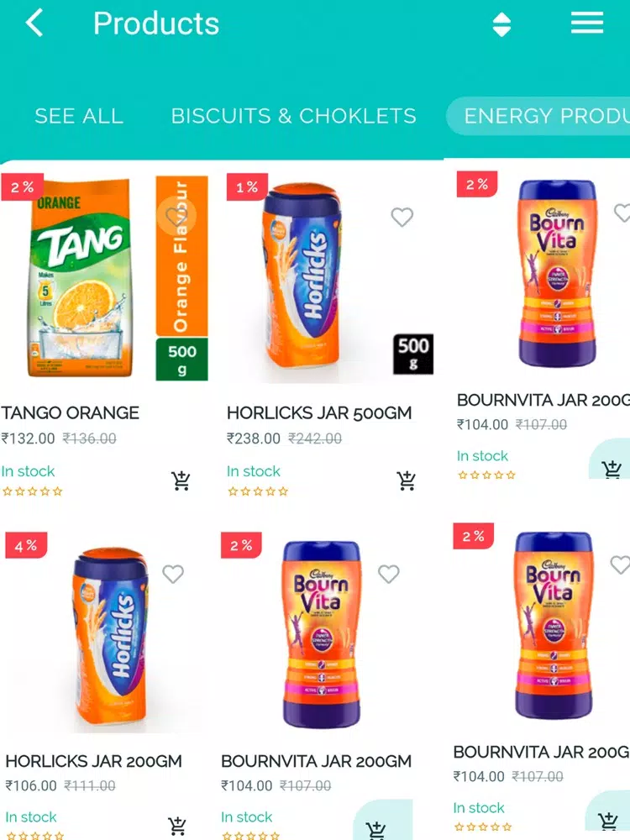
Task: Select the ENERGY PRODUCTS tab
Action: [538, 116]
